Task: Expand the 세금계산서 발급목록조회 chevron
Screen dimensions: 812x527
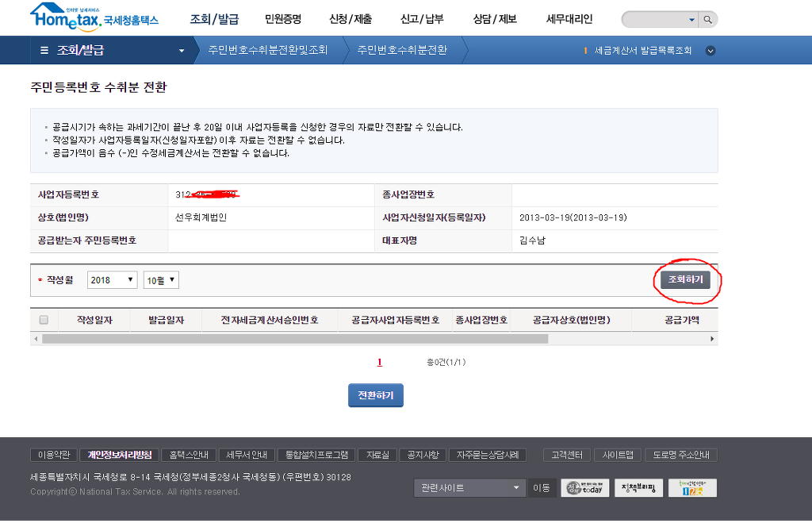Action: [710, 51]
